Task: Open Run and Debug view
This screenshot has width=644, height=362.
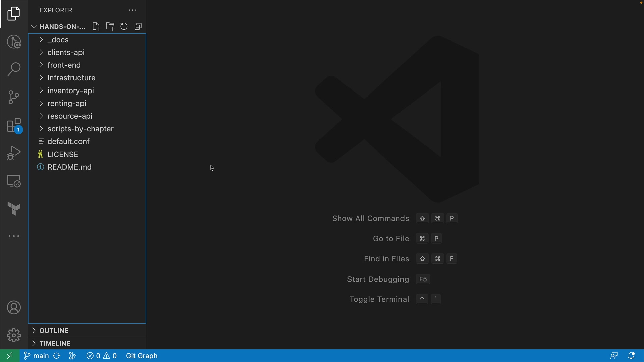Action: [14, 153]
